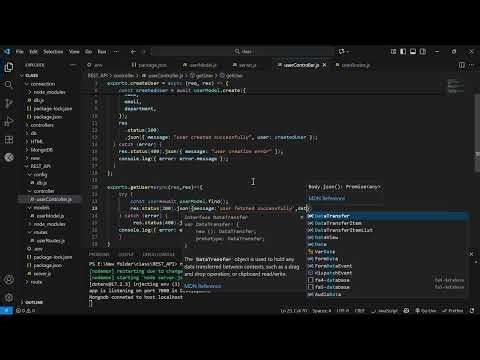Open the Source Control view
Image resolution: width=480 pixels, height=360 pixels.
click(x=9, y=103)
